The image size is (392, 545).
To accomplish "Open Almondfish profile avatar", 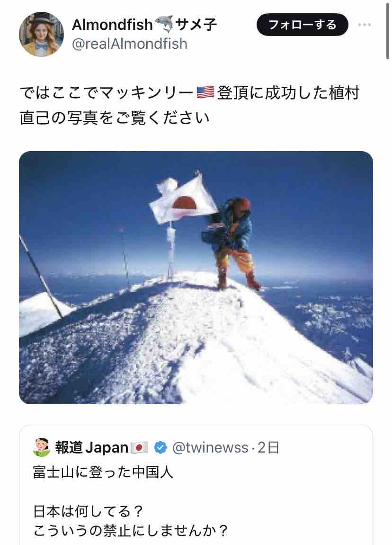I will [x=41, y=34].
